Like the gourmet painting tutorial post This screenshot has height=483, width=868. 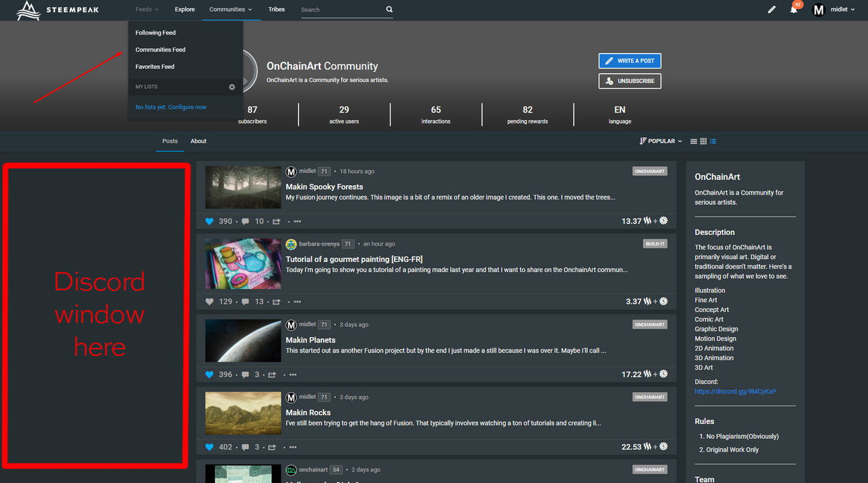210,301
